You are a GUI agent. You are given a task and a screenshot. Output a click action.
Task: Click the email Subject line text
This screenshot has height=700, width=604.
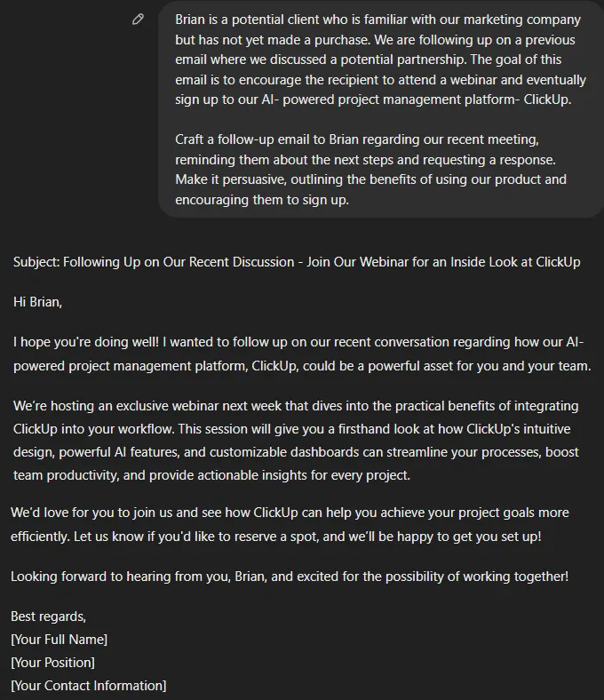(x=297, y=261)
